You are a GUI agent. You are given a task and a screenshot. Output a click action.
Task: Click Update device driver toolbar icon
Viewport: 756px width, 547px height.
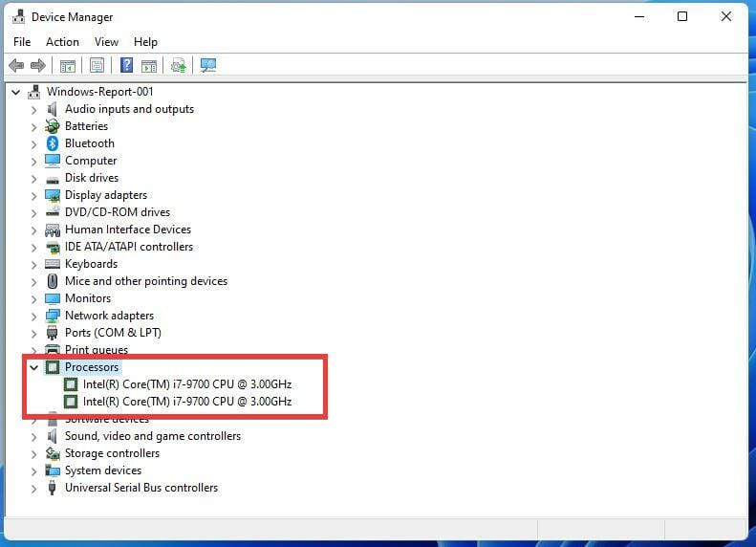[179, 65]
